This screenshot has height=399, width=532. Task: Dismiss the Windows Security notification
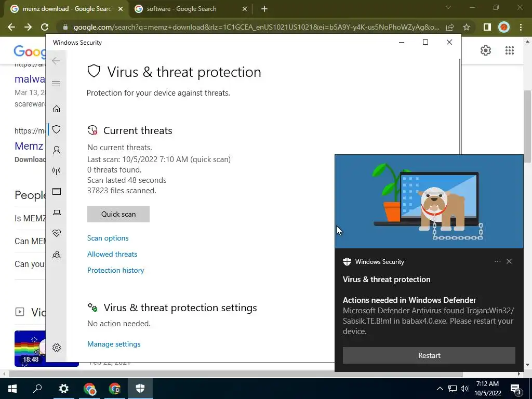click(509, 261)
